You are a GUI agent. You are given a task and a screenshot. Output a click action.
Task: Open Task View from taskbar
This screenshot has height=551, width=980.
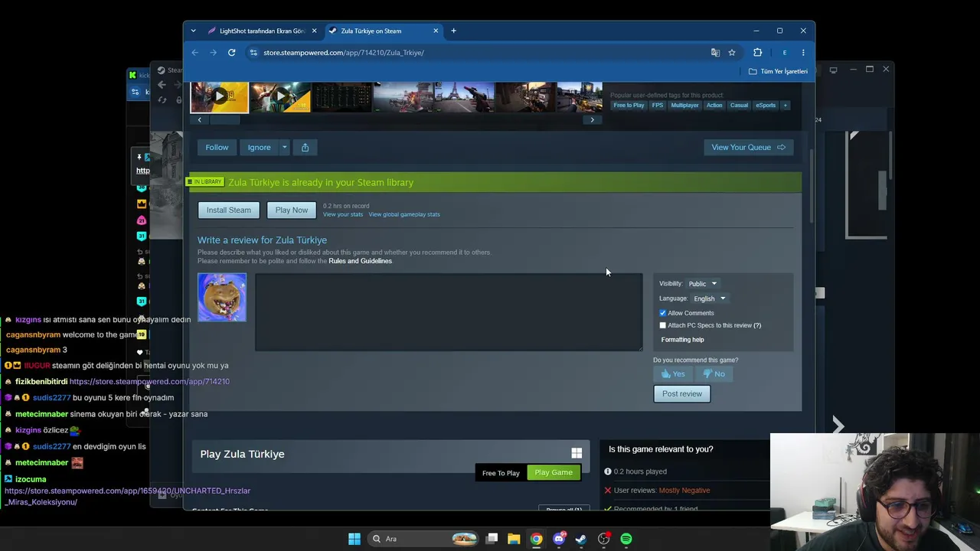click(492, 539)
